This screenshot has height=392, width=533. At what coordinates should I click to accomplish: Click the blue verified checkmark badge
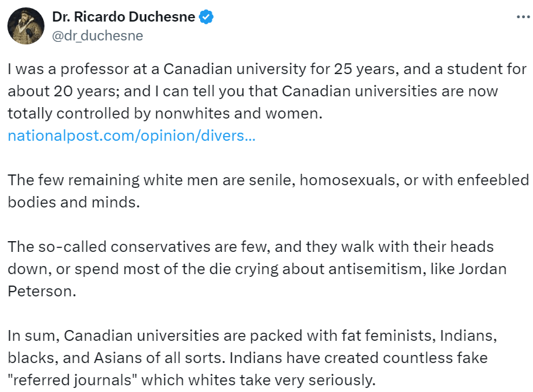tap(207, 18)
